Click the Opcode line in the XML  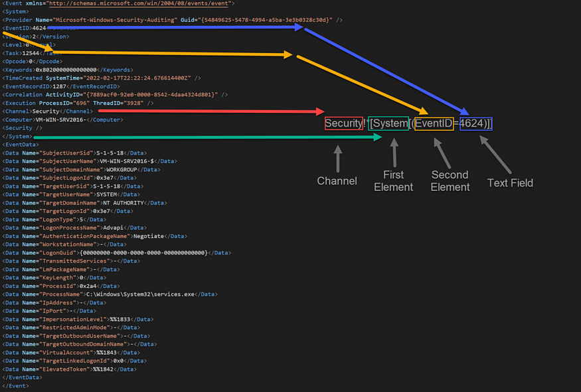(x=33, y=62)
